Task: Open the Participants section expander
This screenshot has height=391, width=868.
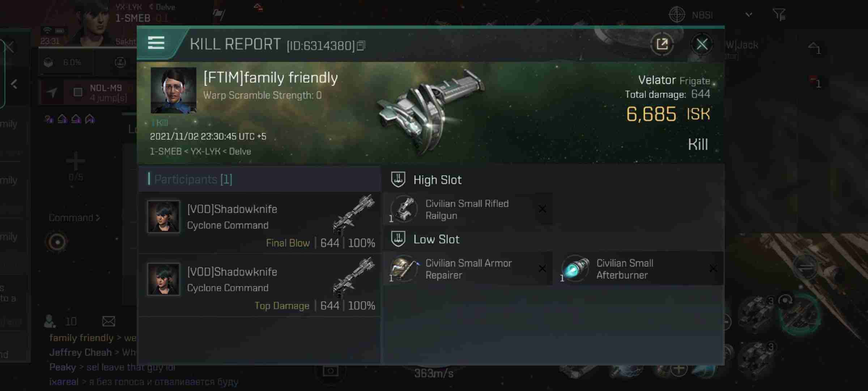Action: pyautogui.click(x=193, y=179)
